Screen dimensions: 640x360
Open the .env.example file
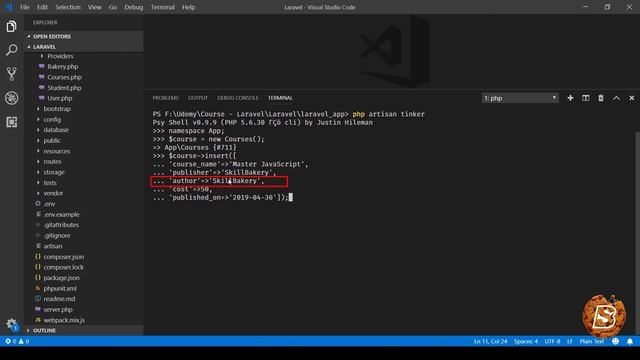pyautogui.click(x=61, y=214)
